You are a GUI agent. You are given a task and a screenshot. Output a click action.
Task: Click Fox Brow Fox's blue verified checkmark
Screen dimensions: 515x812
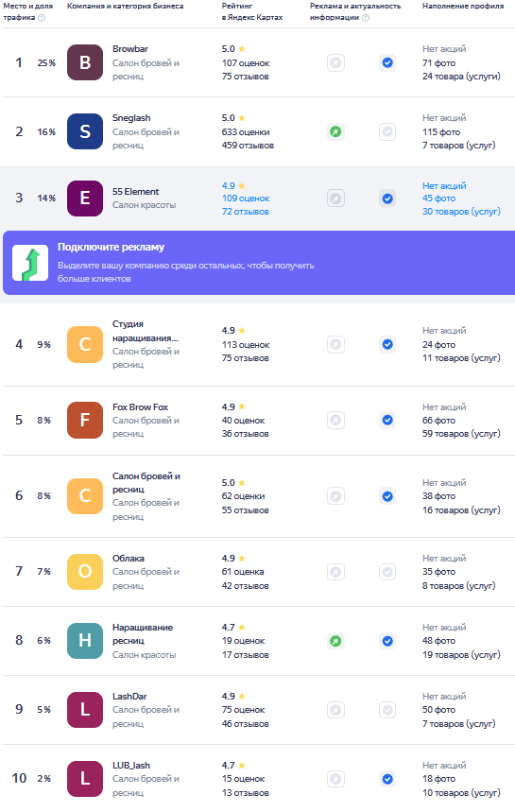387,420
